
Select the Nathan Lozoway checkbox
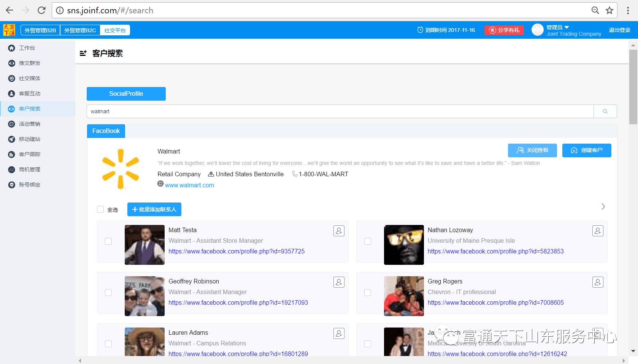[x=368, y=241]
